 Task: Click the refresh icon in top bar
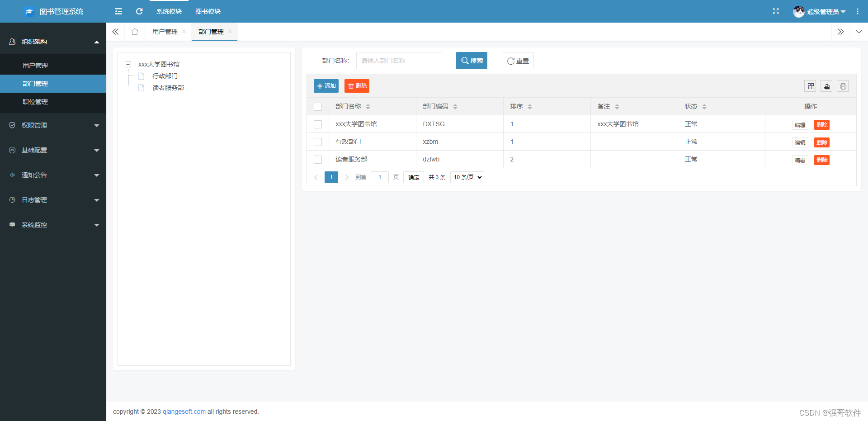point(139,11)
